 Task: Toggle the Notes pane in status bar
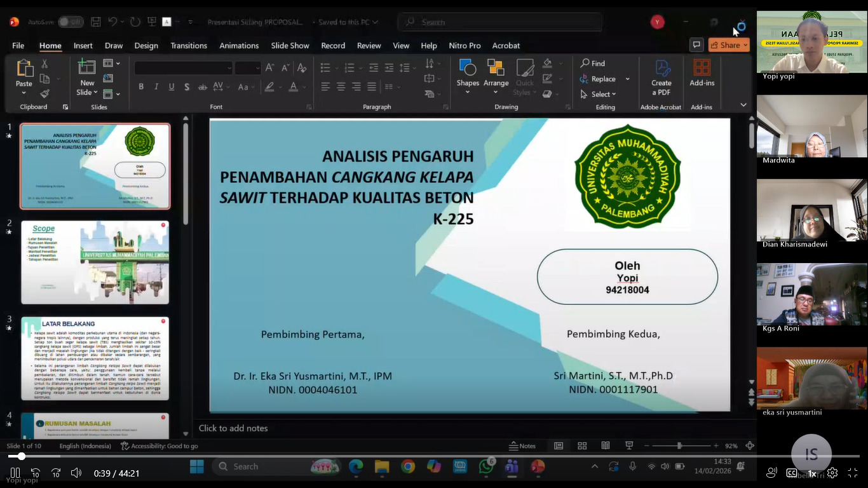[522, 446]
